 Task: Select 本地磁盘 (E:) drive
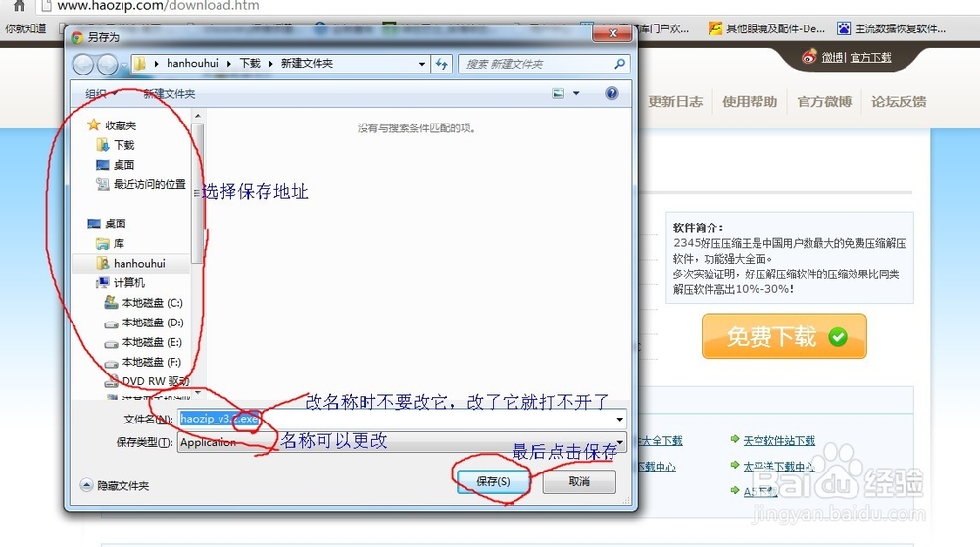click(x=143, y=342)
